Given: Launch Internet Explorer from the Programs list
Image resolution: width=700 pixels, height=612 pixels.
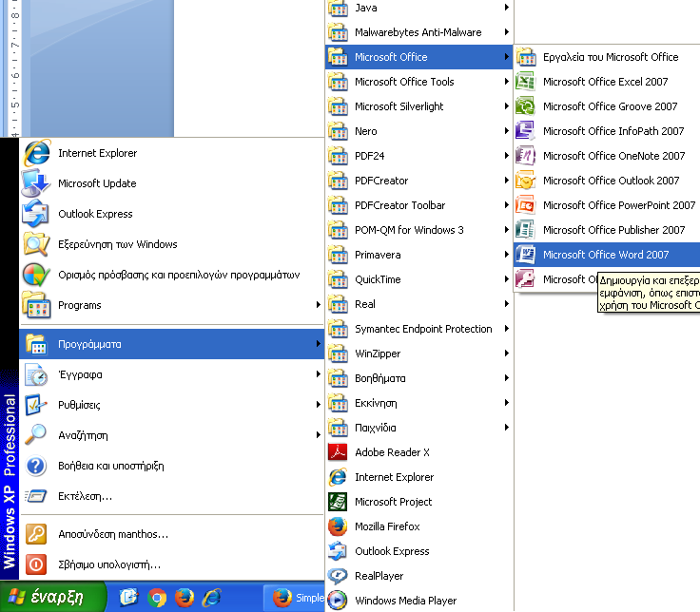Looking at the screenshot, I should [x=419, y=477].
